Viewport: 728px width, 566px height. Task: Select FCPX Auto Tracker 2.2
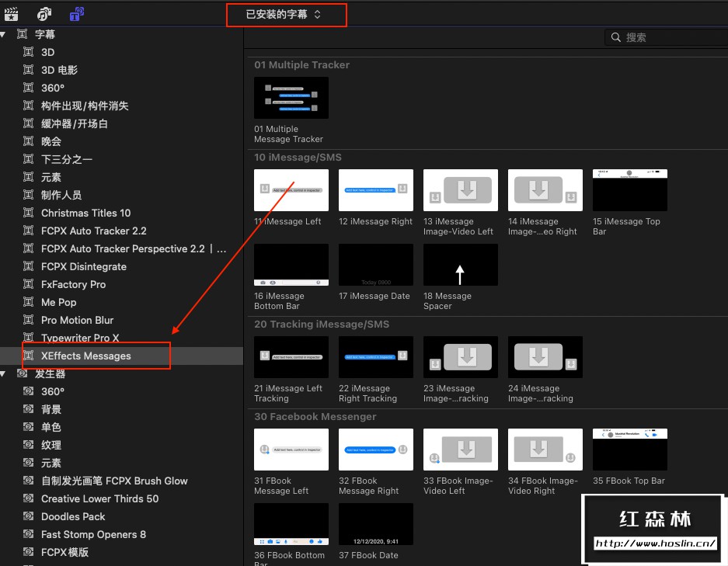pos(94,231)
